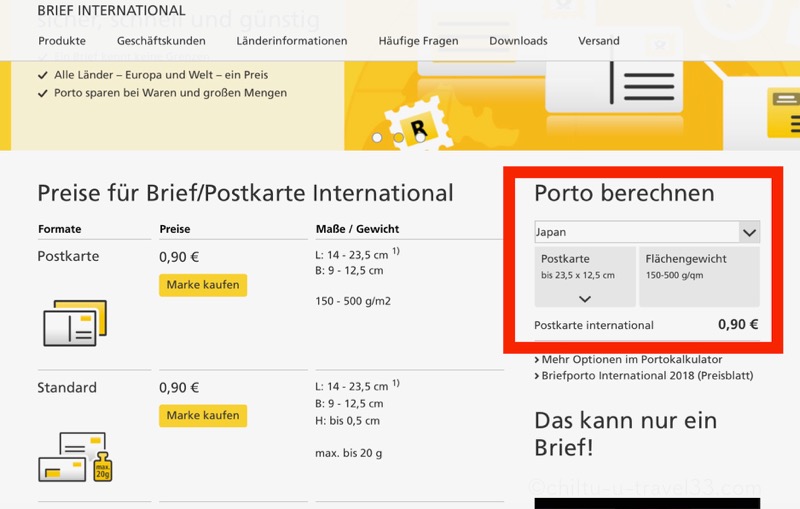Click the Postkarte price 0,90 € cell
800x509 pixels.
(179, 257)
